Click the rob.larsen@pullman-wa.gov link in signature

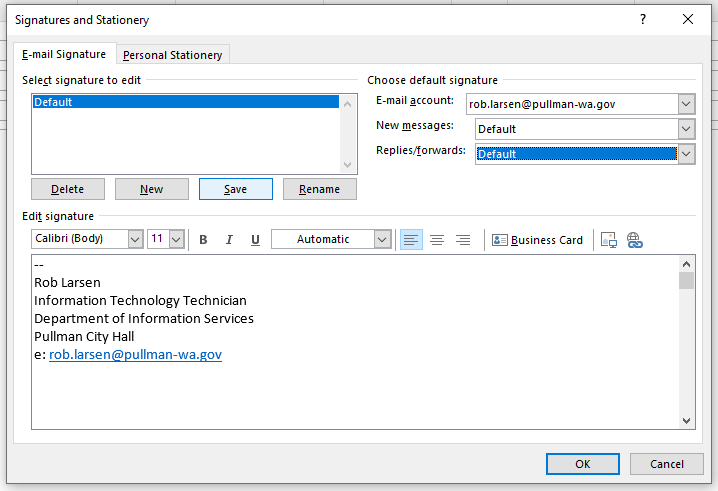point(135,354)
